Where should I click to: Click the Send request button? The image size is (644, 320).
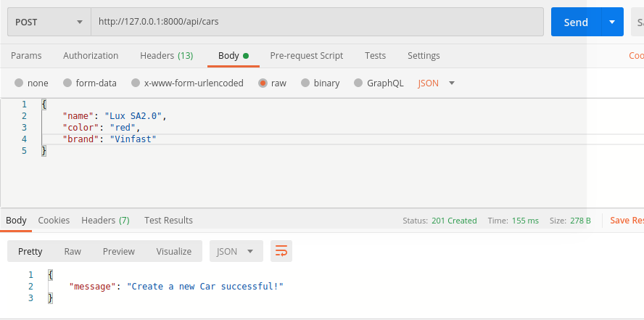[575, 22]
